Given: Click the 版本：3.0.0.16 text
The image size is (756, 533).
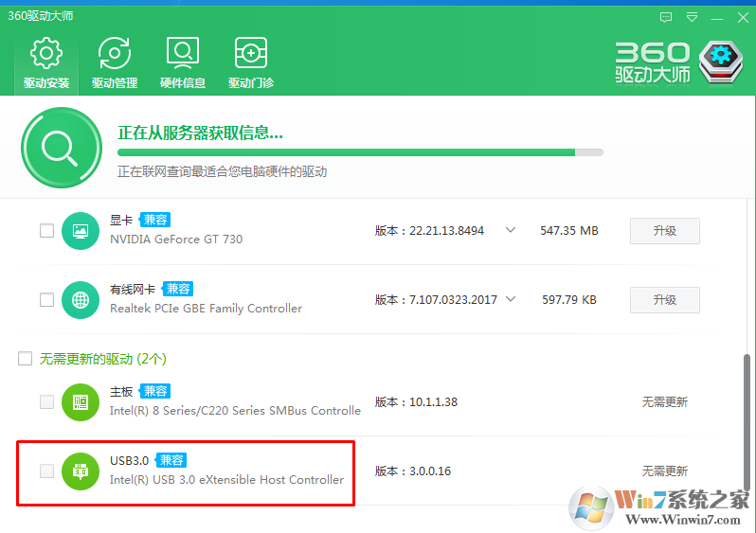Looking at the screenshot, I should click(x=413, y=471).
